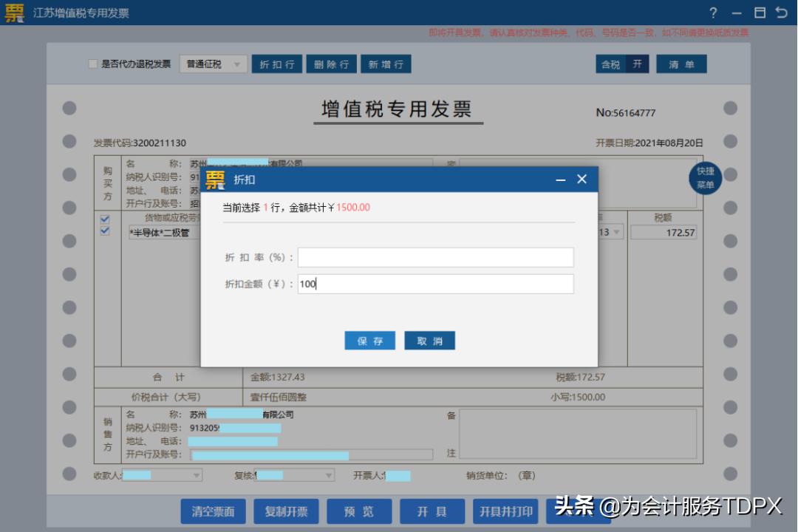The height and width of the screenshot is (532, 798).
Task: Enable the 是否代办退税发票 checkbox
Action: click(92, 64)
